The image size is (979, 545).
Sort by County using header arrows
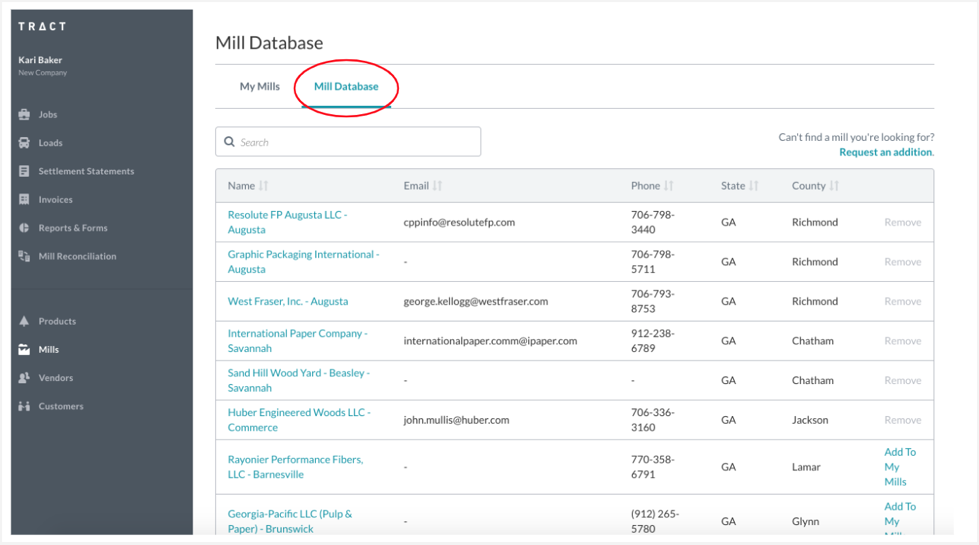pyautogui.click(x=834, y=186)
